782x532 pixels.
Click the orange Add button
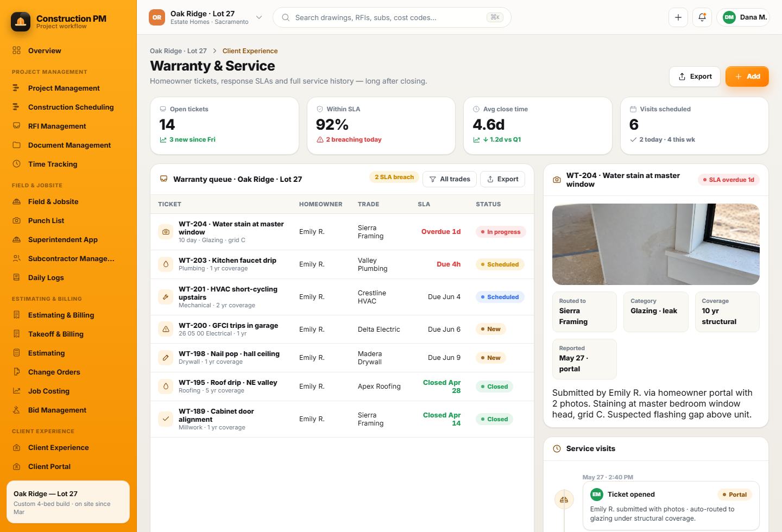747,77
